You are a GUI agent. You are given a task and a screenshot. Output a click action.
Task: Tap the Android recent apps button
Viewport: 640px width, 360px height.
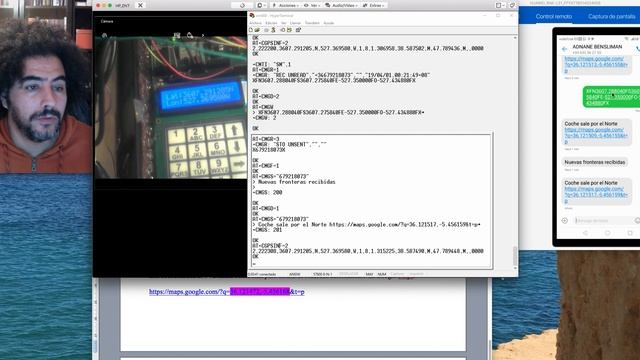tap(630, 233)
